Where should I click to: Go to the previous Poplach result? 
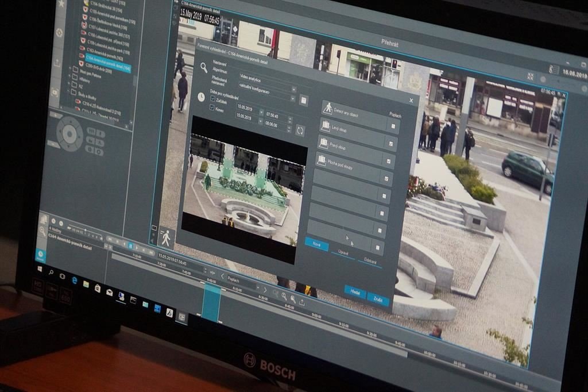222,276
